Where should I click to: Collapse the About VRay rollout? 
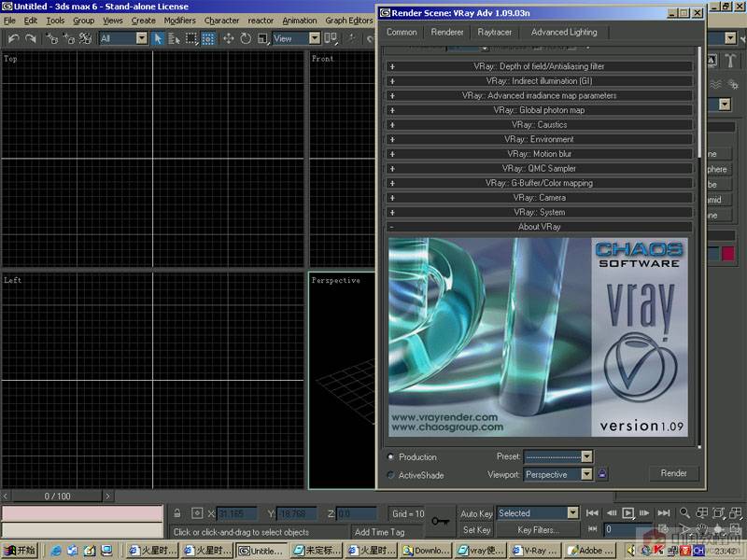[540, 227]
